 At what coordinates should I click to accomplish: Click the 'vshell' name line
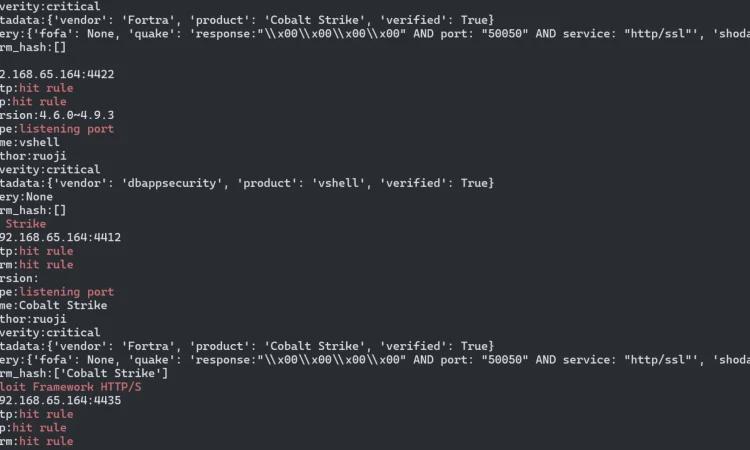coord(30,143)
